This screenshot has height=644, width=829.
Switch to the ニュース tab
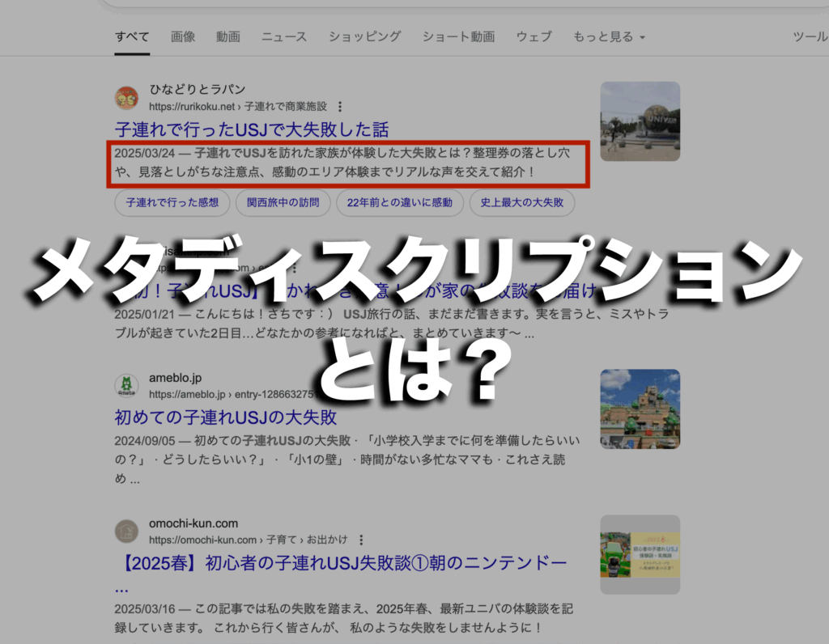click(284, 37)
